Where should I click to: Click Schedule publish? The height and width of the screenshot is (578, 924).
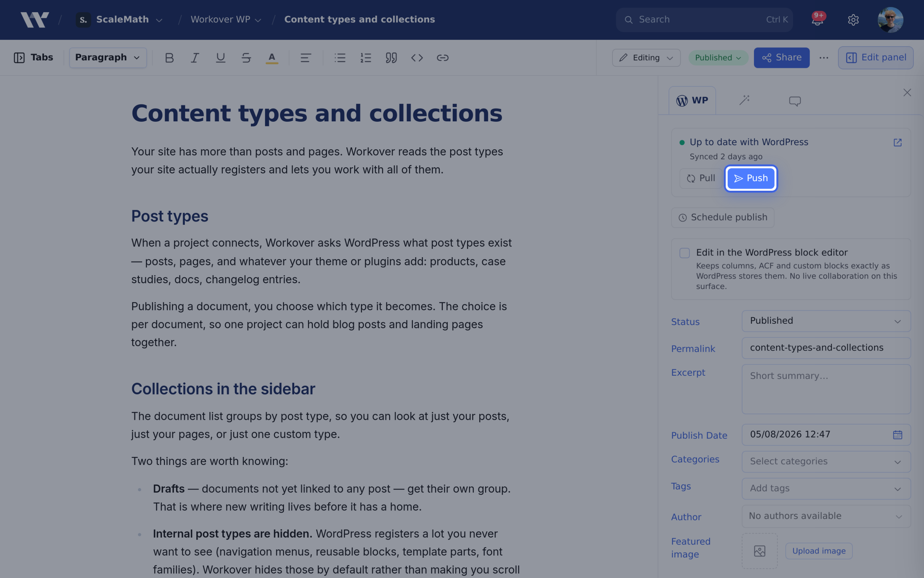(723, 217)
